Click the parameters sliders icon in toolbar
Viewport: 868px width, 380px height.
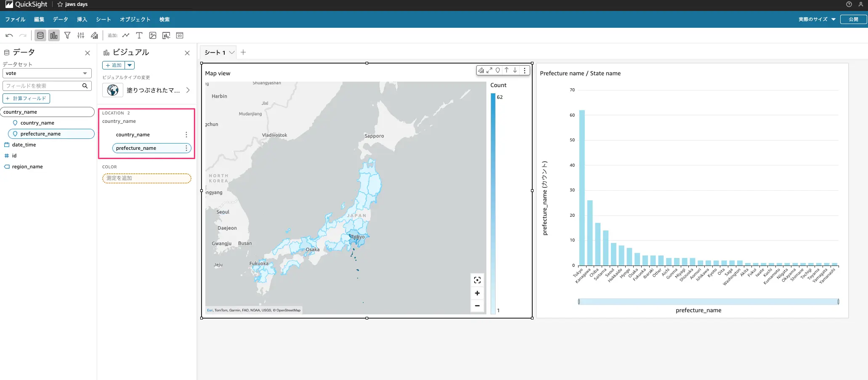click(81, 35)
